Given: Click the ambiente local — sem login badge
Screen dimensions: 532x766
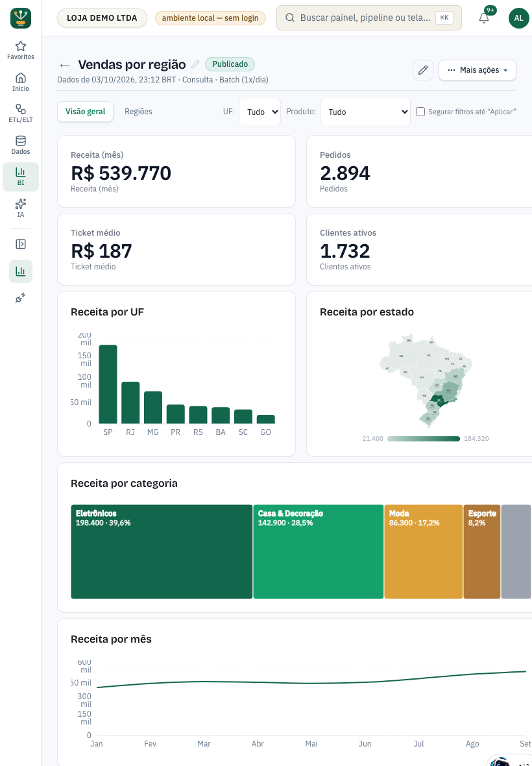Looking at the screenshot, I should [210, 18].
